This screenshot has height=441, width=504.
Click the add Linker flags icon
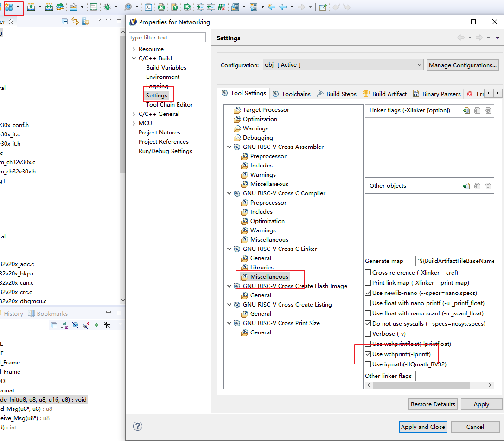coord(466,110)
